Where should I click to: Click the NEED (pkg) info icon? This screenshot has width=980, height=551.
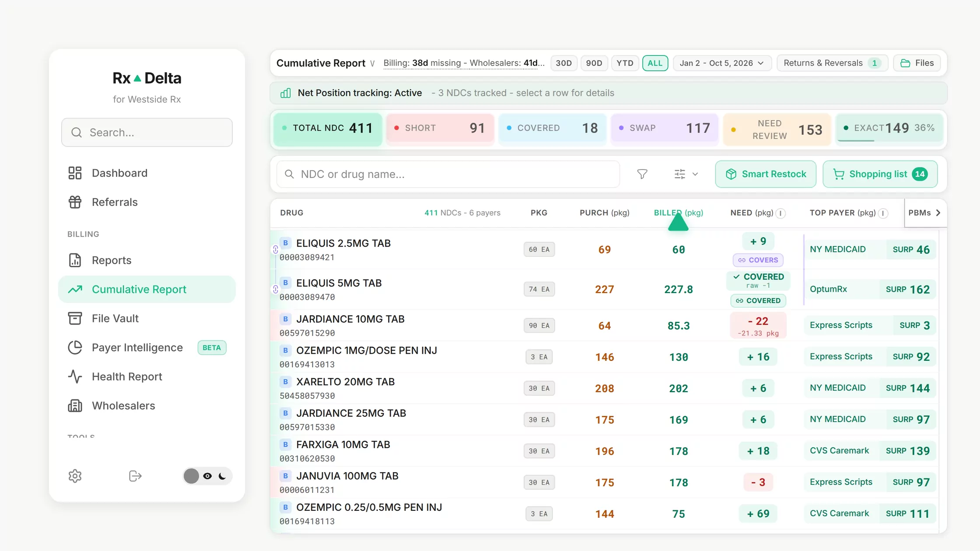[780, 213]
